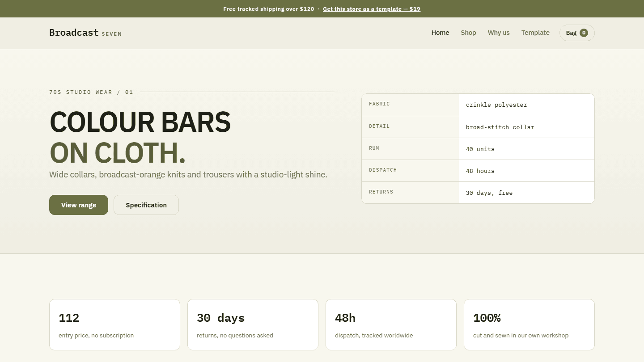Click the DISPATCH row label

coord(383,170)
